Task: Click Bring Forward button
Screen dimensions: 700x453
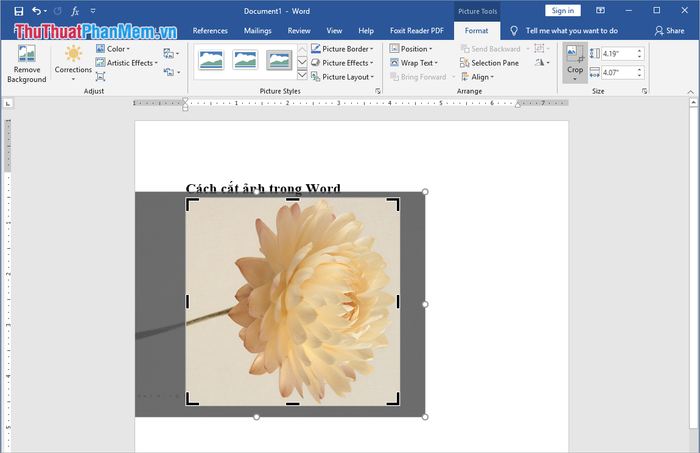Action: click(x=418, y=77)
